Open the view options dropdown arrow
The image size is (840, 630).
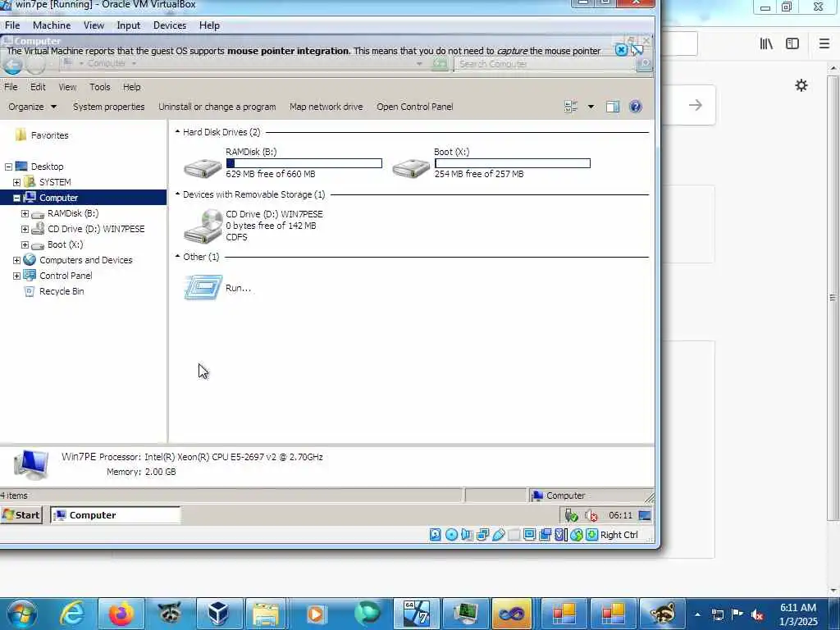[x=591, y=107]
